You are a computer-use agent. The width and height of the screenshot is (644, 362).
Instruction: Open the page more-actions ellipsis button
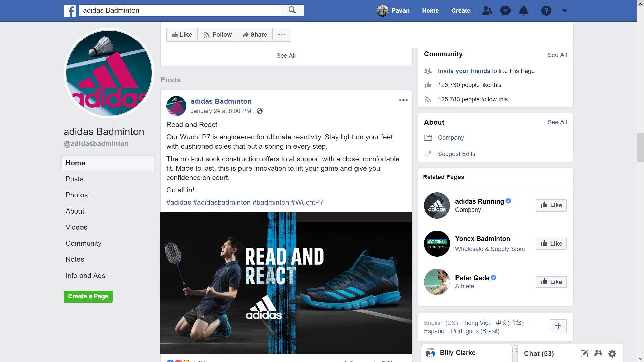click(282, 35)
